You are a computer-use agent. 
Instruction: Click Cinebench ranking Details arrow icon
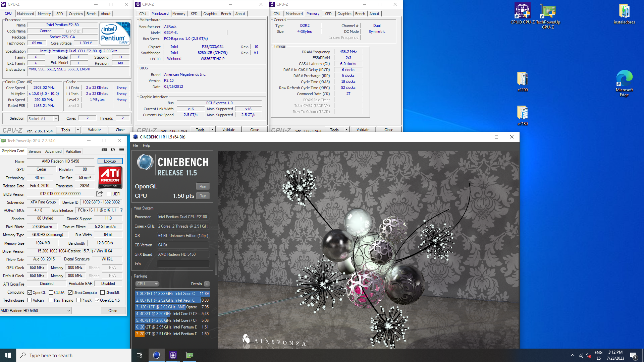tap(207, 284)
